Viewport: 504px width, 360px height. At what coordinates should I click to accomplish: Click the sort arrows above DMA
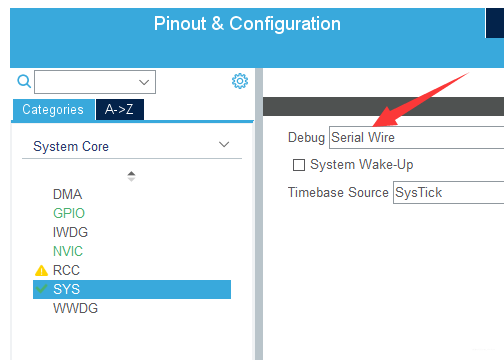pyautogui.click(x=131, y=176)
